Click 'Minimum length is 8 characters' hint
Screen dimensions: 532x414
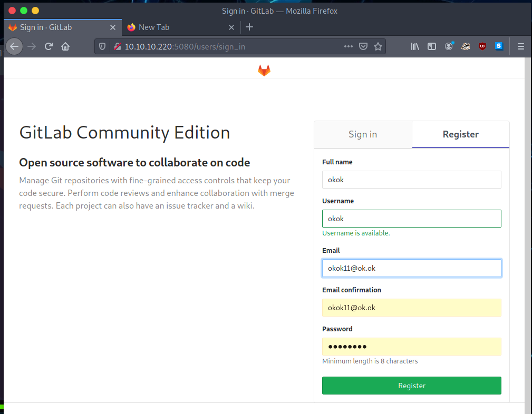click(x=370, y=361)
